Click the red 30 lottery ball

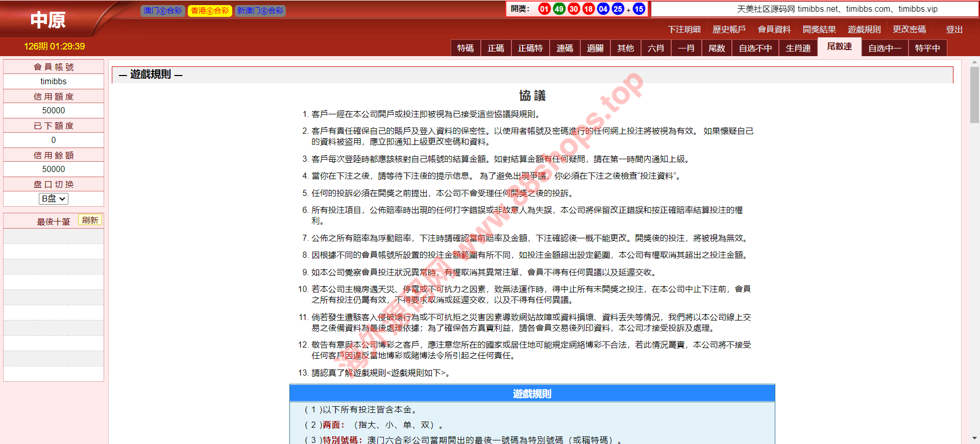click(x=574, y=9)
